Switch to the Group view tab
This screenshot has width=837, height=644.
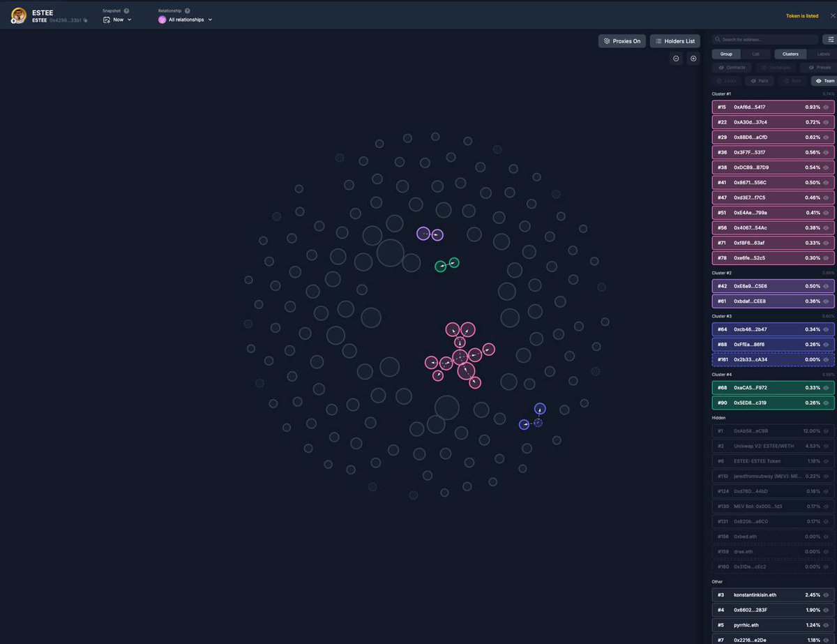tap(726, 54)
